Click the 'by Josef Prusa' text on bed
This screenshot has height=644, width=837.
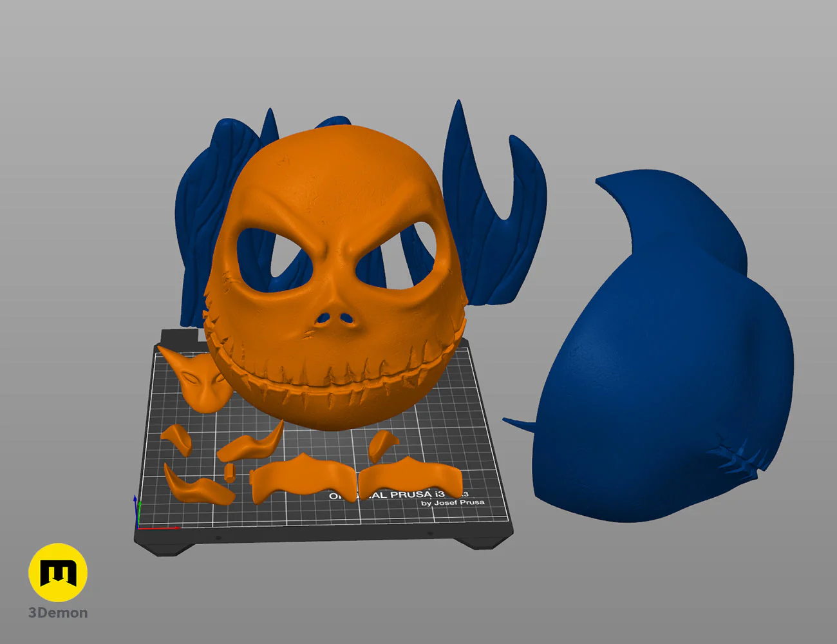tap(453, 503)
